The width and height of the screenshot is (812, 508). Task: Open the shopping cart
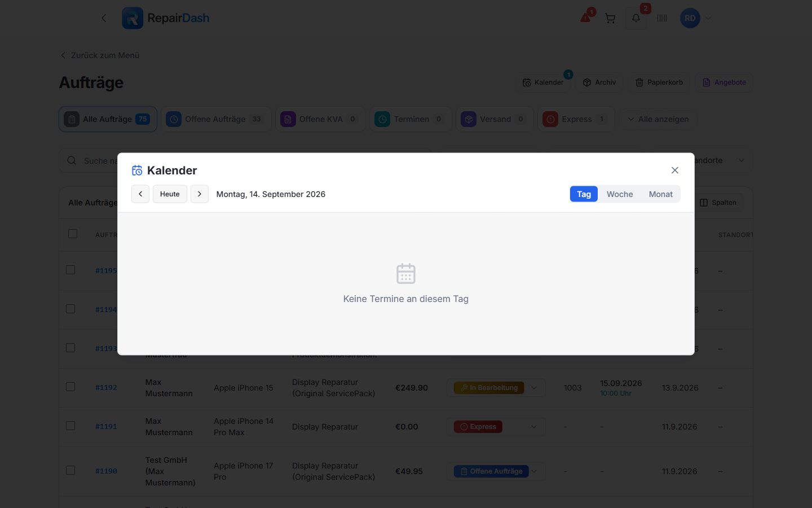click(x=610, y=18)
